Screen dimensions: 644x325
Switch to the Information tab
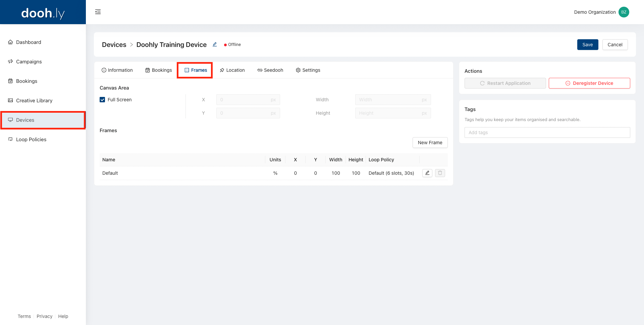pos(117,70)
